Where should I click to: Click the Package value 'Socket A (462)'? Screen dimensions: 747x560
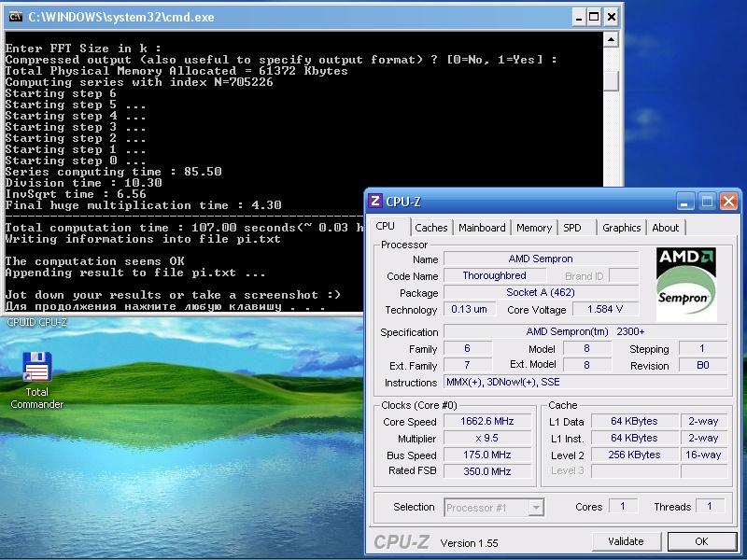pyautogui.click(x=541, y=292)
